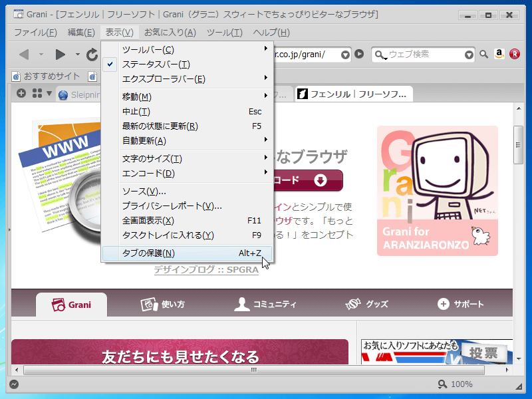
Task: Click the status bar activity icon
Action: coord(14,384)
